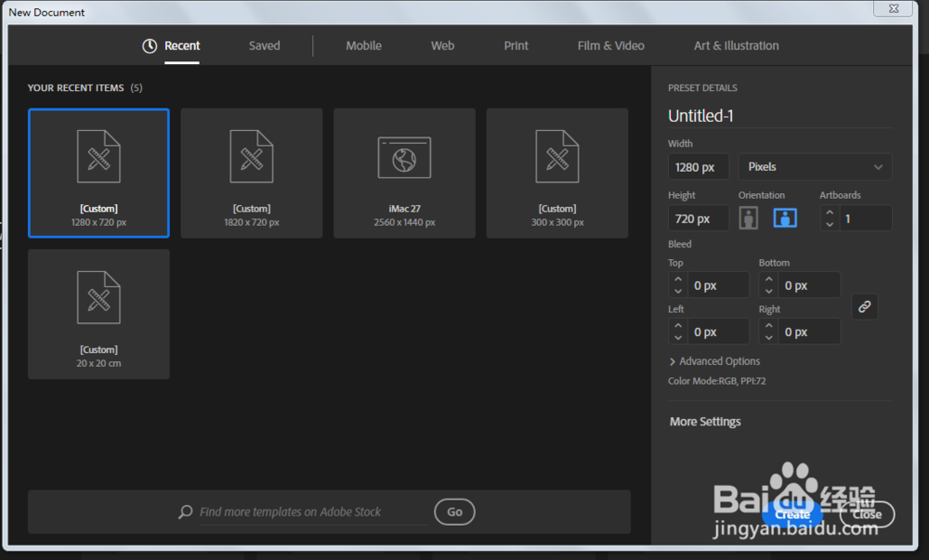Click the Close button at bottom
The height and width of the screenshot is (560, 929).
(867, 514)
